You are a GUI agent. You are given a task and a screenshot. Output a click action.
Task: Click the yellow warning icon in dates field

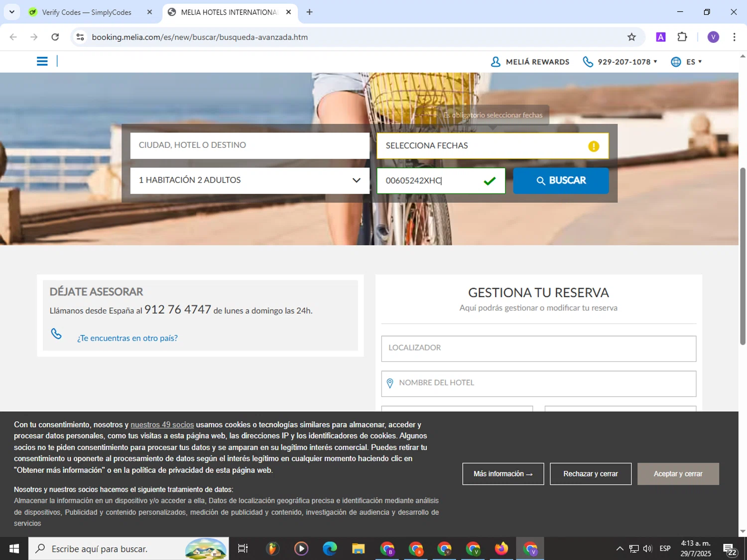[x=594, y=146]
